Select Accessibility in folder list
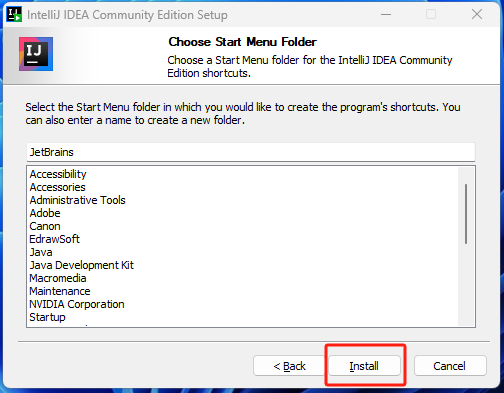This screenshot has height=393, width=504. (x=58, y=174)
